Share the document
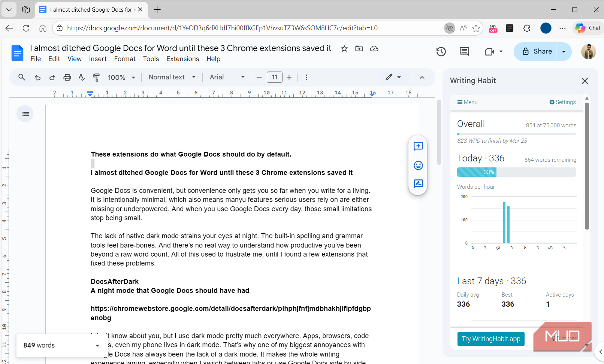The width and height of the screenshot is (604, 364). tap(536, 52)
